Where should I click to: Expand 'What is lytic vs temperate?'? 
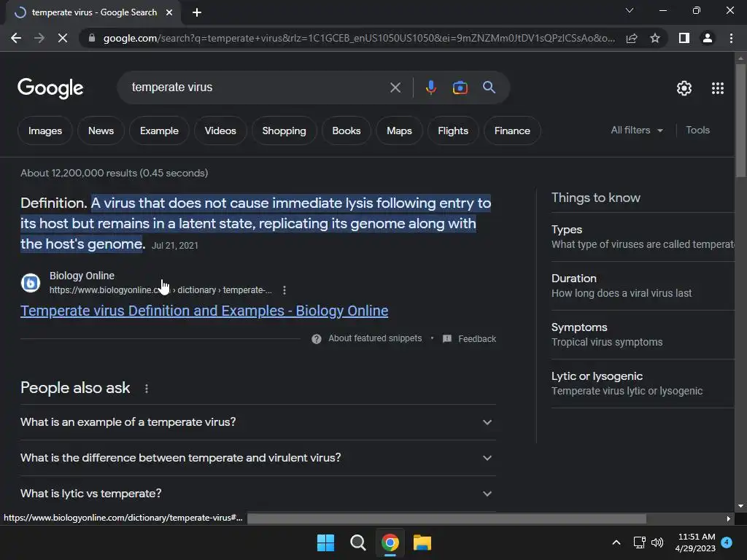pos(258,494)
